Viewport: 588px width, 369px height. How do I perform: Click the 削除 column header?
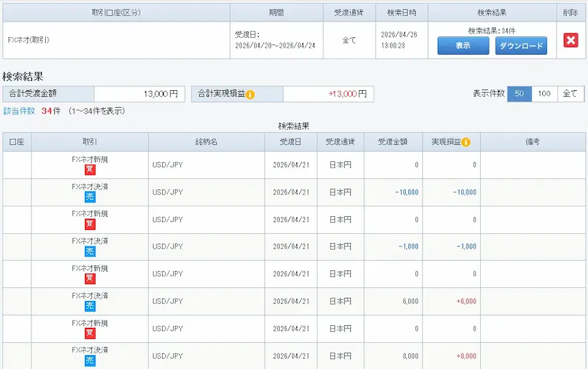[570, 13]
